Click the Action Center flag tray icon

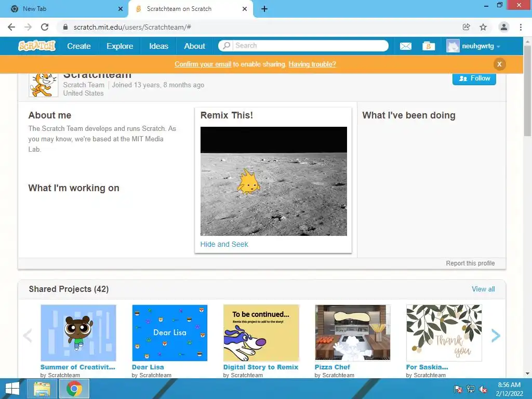(x=458, y=389)
